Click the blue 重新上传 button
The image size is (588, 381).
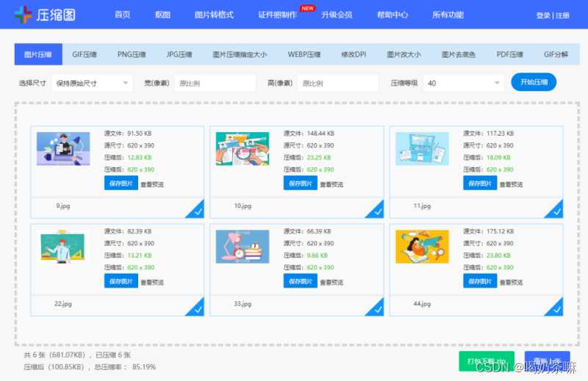point(547,361)
